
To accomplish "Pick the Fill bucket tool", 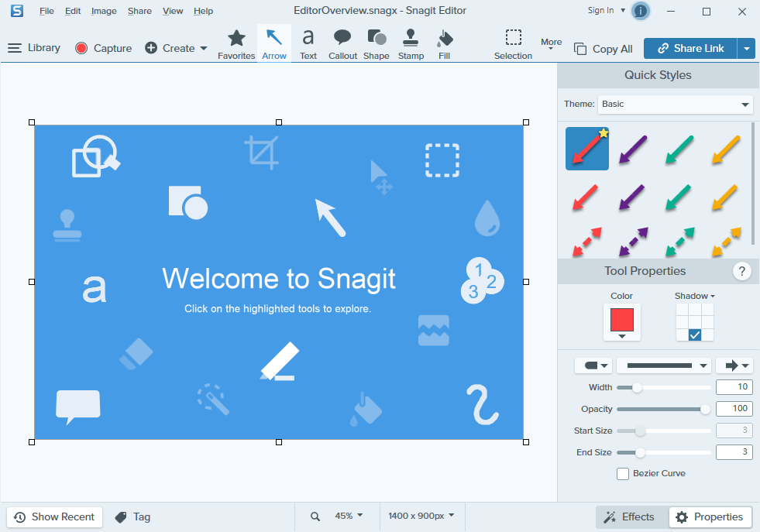I will pyautogui.click(x=445, y=44).
